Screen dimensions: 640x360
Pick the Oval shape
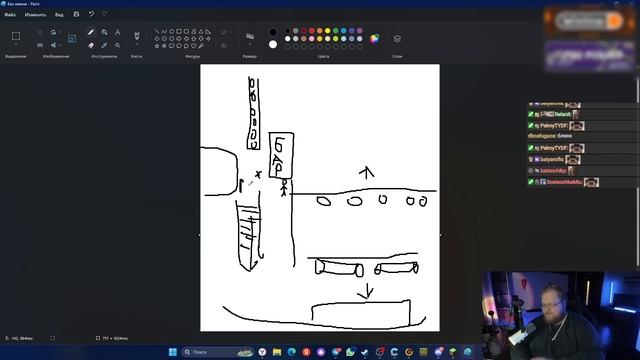click(x=171, y=31)
